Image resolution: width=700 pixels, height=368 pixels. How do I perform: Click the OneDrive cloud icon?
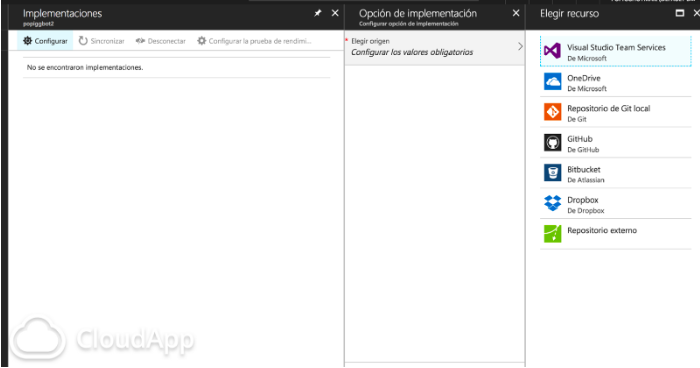point(552,81)
